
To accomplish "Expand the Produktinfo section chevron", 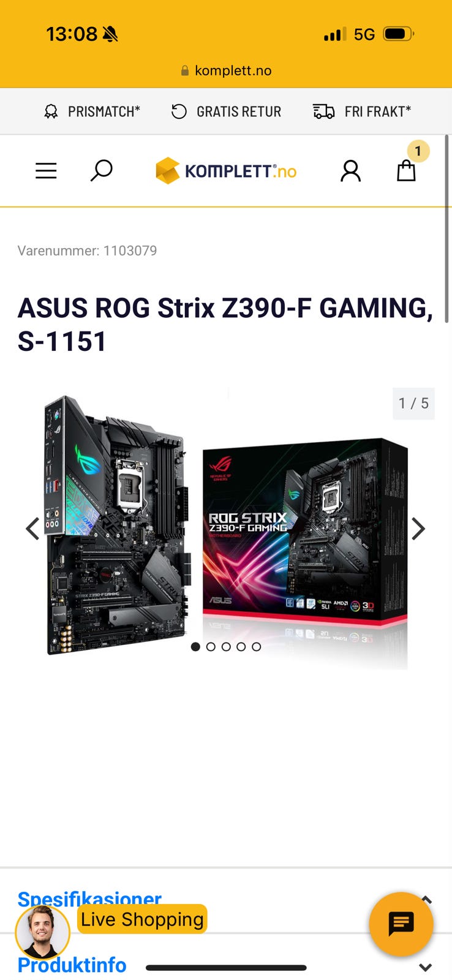I will pyautogui.click(x=426, y=968).
